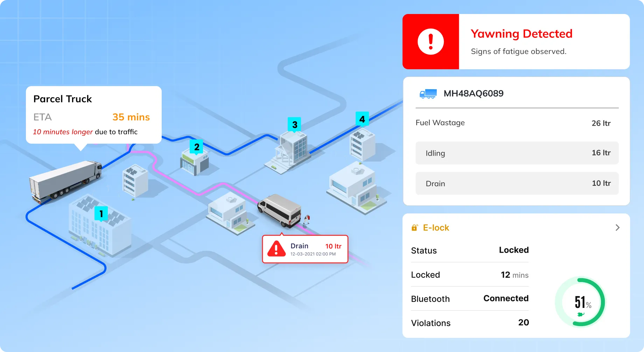
Task: Select the Violations row in E-lock
Action: coord(469,323)
